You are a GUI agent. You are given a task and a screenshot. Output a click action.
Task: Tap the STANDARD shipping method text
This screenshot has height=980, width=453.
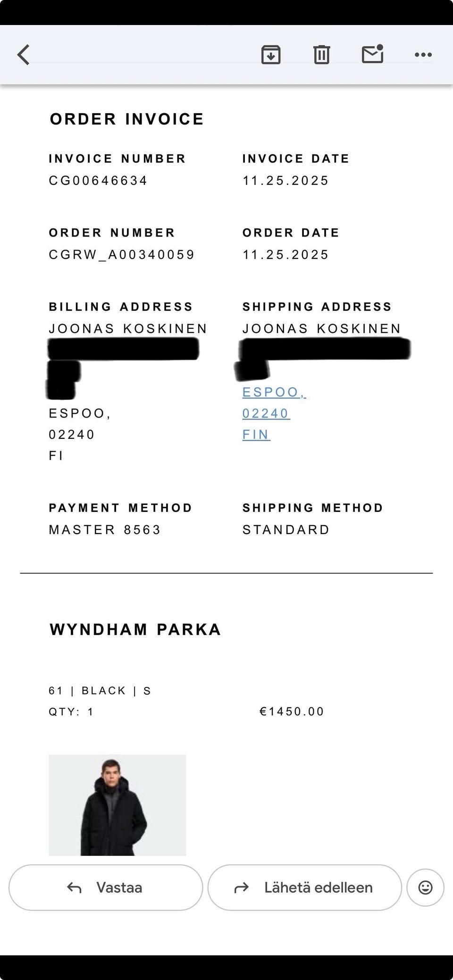point(286,530)
